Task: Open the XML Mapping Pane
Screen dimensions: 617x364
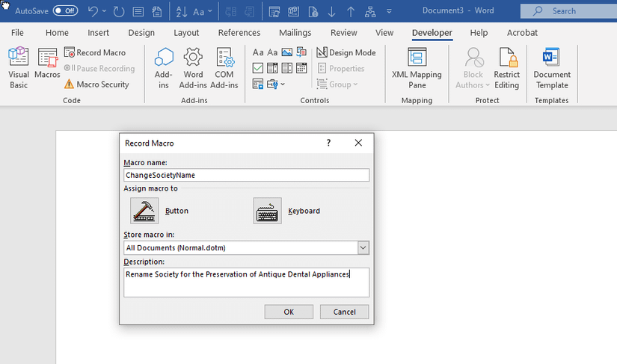Action: pyautogui.click(x=417, y=67)
